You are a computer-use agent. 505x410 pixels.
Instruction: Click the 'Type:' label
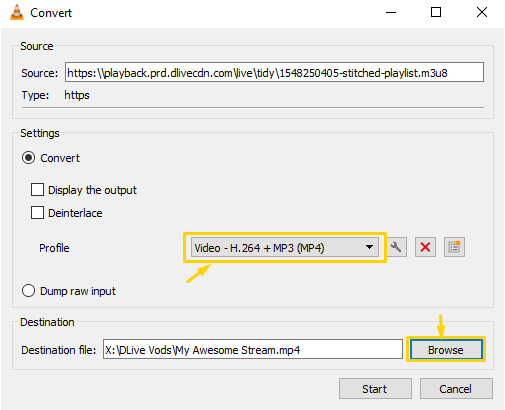[x=35, y=95]
